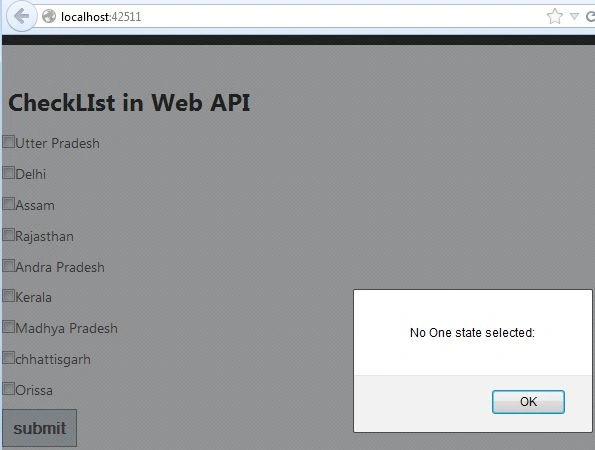Dismiss alert with the OK button
This screenshot has height=450, width=595.
click(528, 402)
